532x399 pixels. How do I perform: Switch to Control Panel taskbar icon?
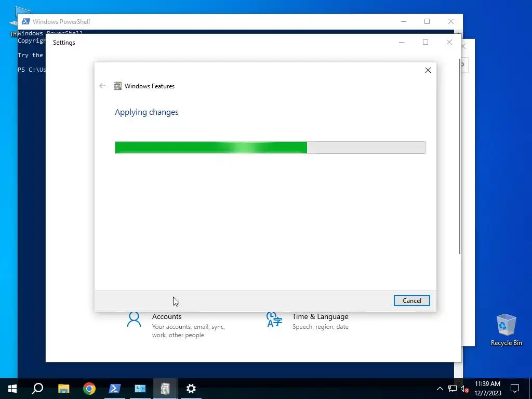140,389
